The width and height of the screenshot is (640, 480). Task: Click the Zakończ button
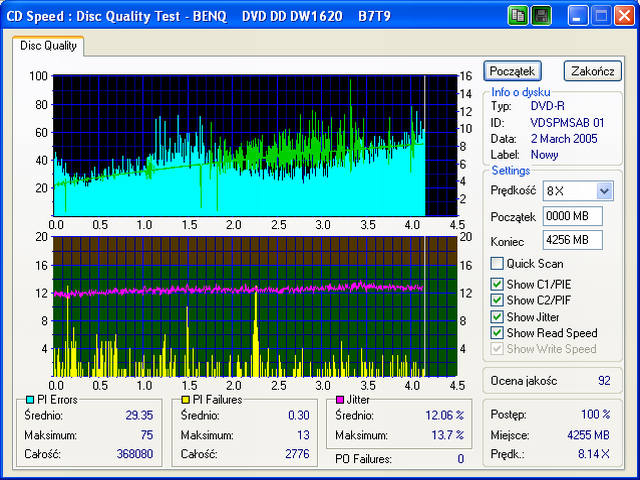click(593, 71)
